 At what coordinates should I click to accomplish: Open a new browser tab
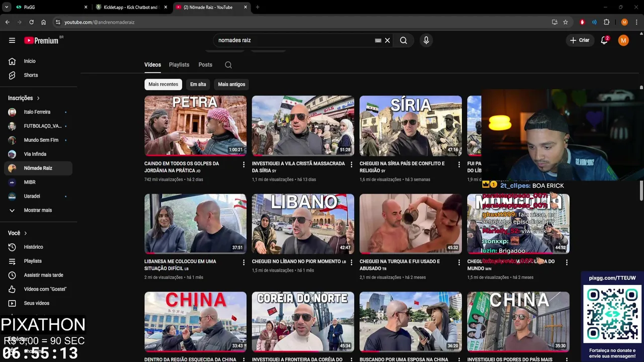[257, 7]
